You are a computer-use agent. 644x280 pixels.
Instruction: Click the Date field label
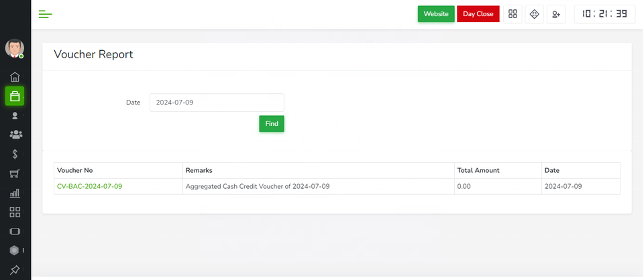point(133,102)
